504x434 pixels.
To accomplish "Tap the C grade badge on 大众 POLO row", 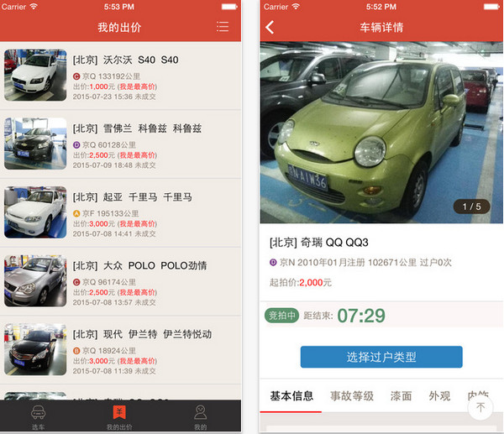I will pos(76,282).
